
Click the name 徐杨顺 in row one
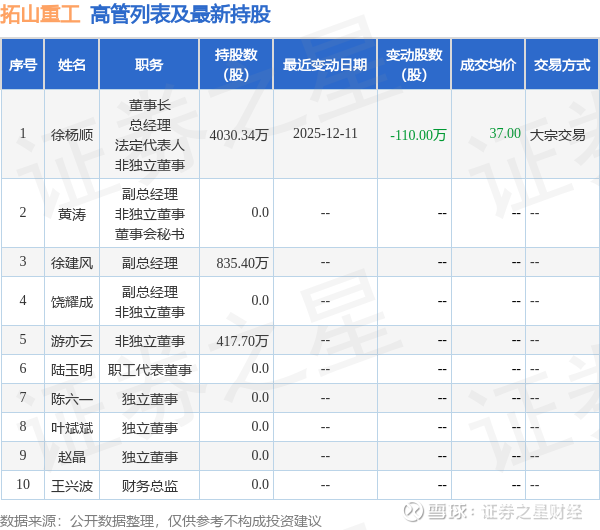coord(72,135)
